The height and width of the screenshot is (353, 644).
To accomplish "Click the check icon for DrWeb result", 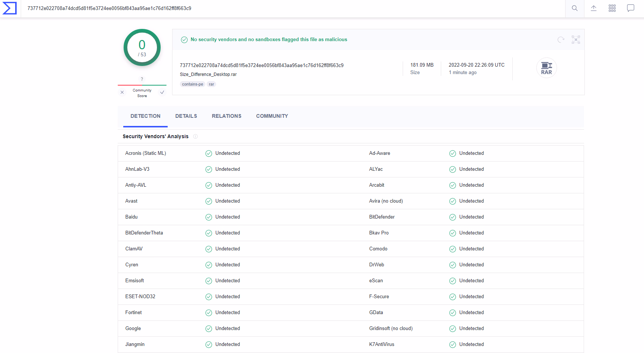I will click(x=453, y=265).
